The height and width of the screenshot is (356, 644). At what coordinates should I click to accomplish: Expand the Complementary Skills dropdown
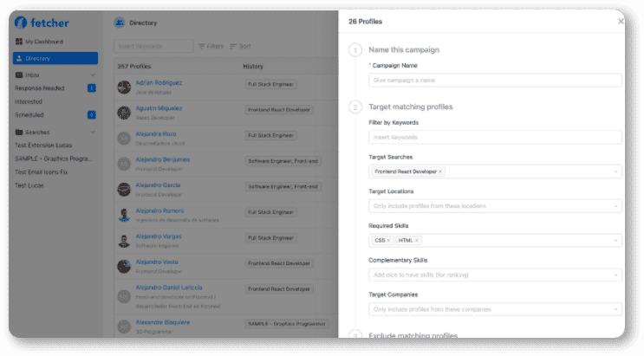pos(495,275)
